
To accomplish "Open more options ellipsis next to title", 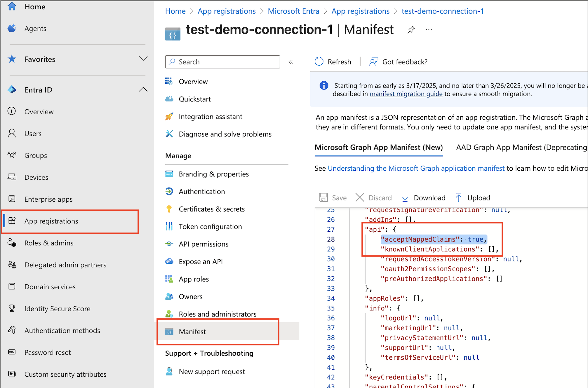I will [429, 29].
